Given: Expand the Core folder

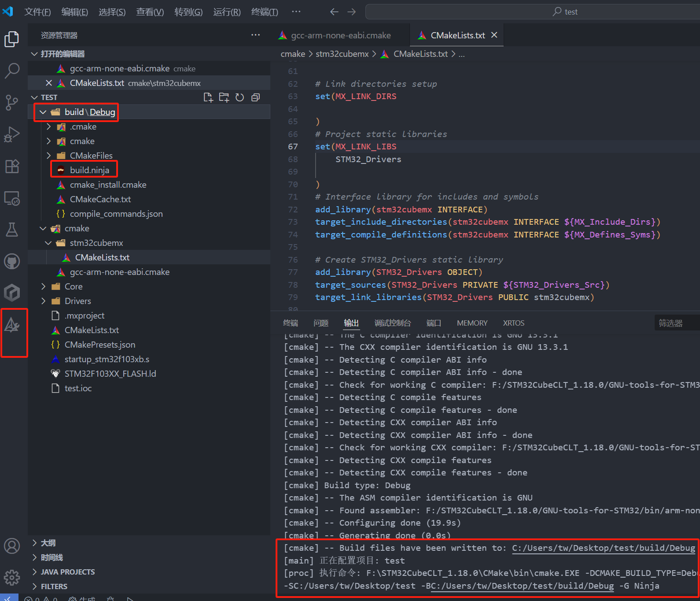Looking at the screenshot, I should (43, 286).
